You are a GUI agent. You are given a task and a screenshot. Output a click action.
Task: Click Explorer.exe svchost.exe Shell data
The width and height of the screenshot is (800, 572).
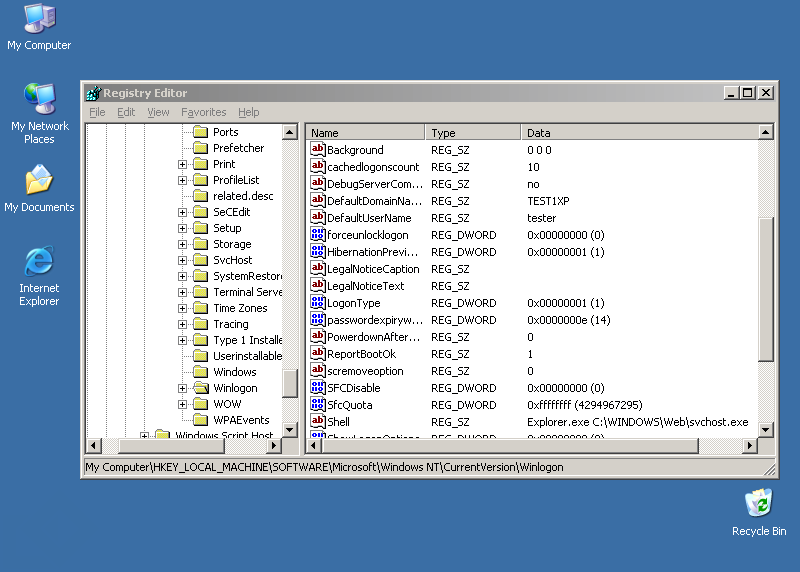click(638, 422)
